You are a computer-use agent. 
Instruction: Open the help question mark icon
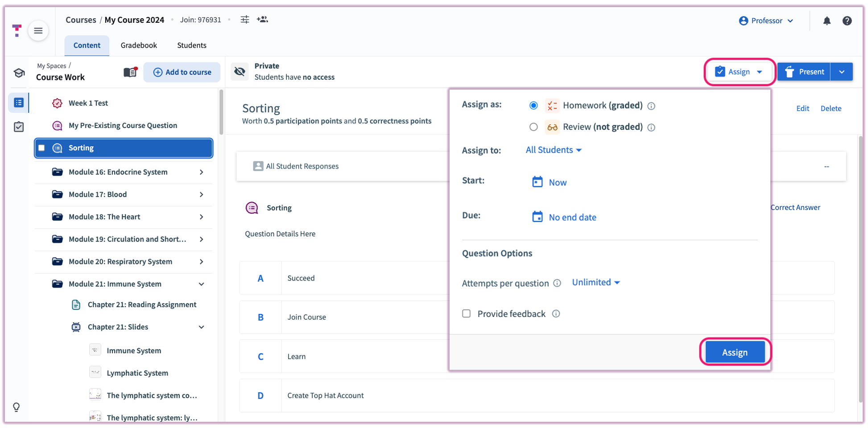[x=847, y=21]
